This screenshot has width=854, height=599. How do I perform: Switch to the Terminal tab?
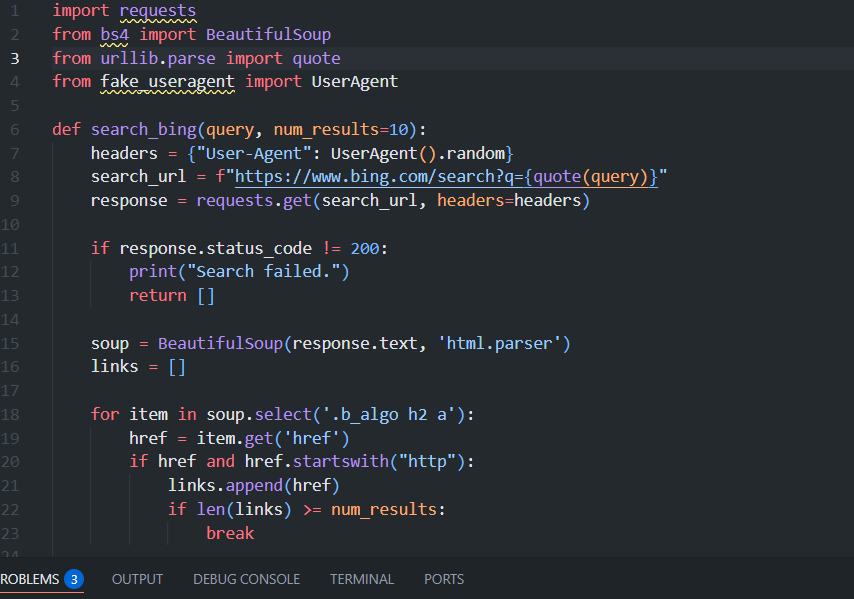click(x=362, y=579)
